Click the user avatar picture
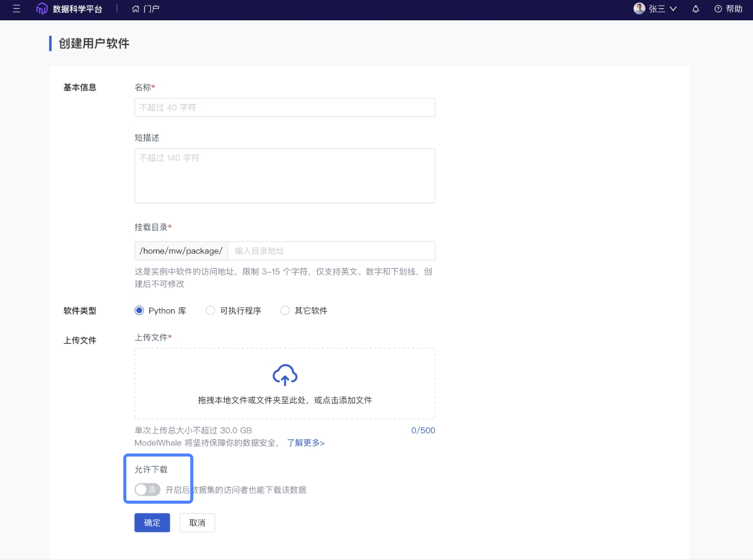This screenshot has width=753, height=560. 639,9
